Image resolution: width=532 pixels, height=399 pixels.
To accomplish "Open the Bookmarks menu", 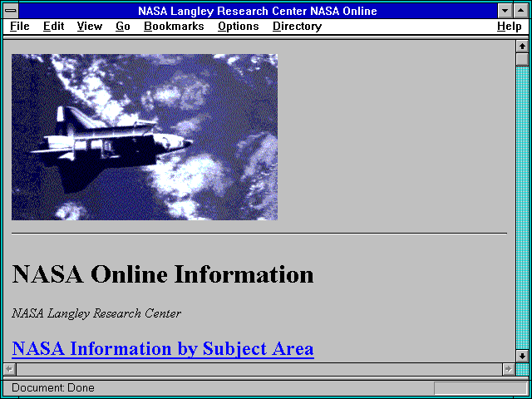I will tap(174, 27).
